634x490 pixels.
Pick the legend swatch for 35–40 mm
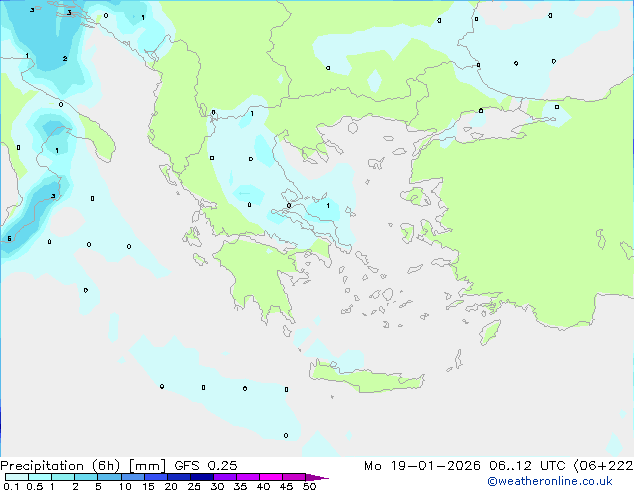[247, 477]
